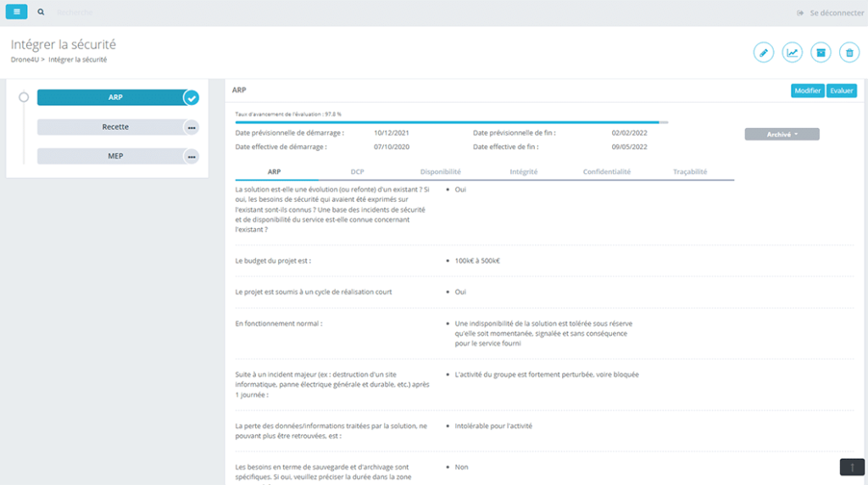Expand the Archivé status dropdown
Viewport: 868px width, 485px height.
(x=782, y=134)
